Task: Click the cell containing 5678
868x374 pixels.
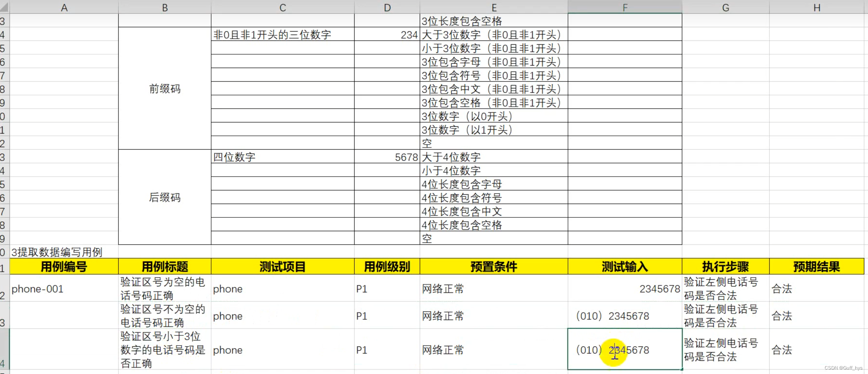Action: (387, 157)
